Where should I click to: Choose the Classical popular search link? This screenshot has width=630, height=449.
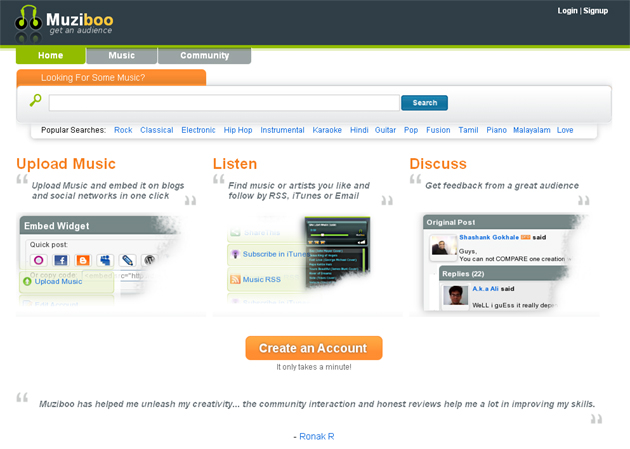tap(157, 130)
